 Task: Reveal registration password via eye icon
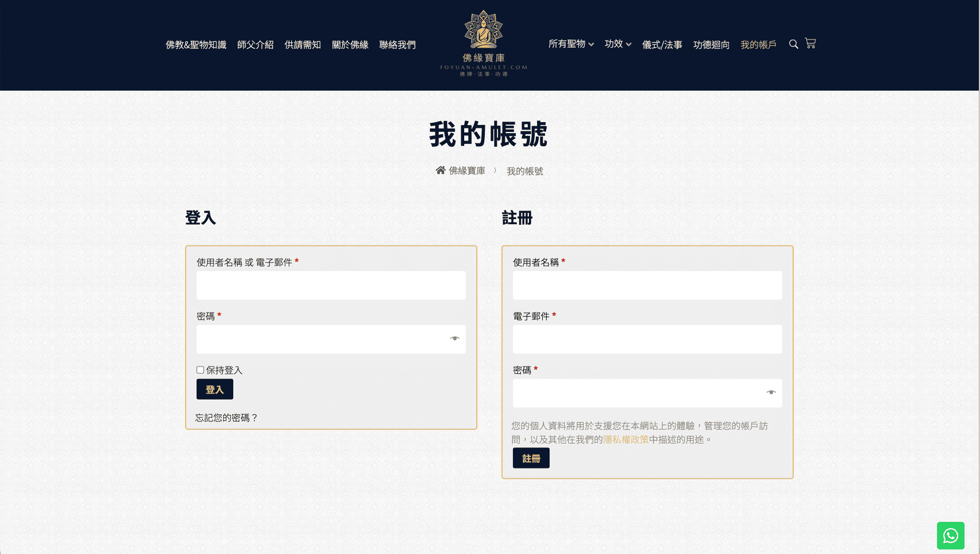coord(771,393)
